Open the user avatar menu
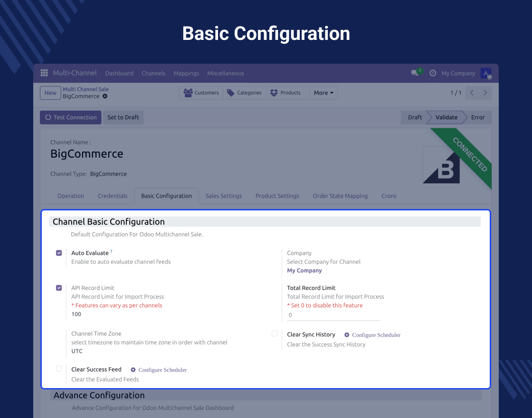This screenshot has width=532, height=418. point(486,73)
